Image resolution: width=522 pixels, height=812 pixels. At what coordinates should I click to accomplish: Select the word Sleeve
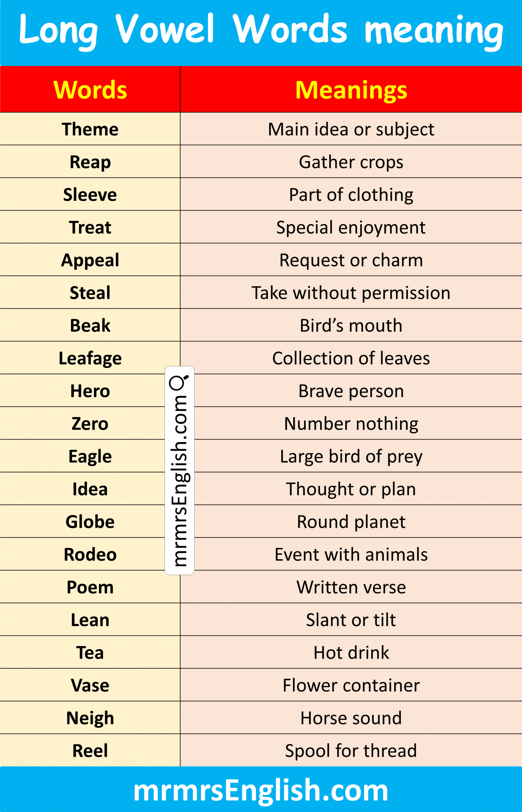click(x=90, y=195)
